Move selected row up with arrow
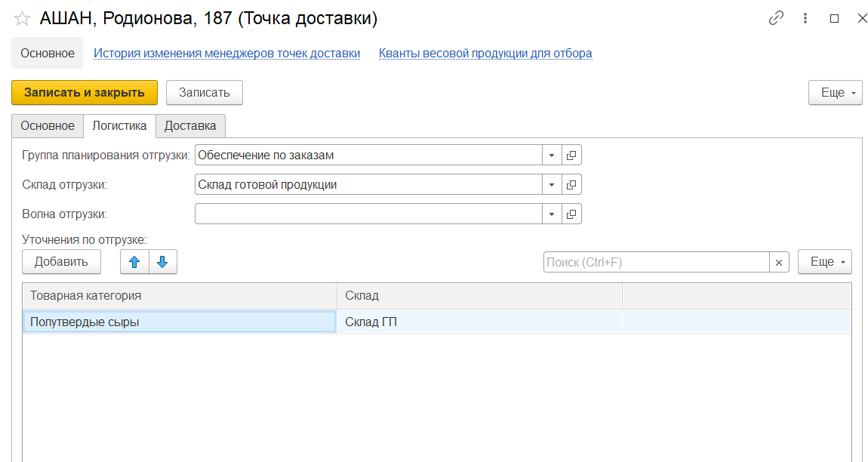Viewport: 868px width, 462px height. pyautogui.click(x=134, y=262)
